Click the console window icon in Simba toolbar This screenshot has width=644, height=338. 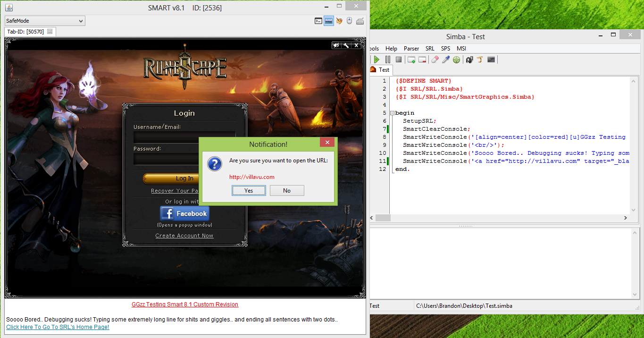[x=491, y=59]
